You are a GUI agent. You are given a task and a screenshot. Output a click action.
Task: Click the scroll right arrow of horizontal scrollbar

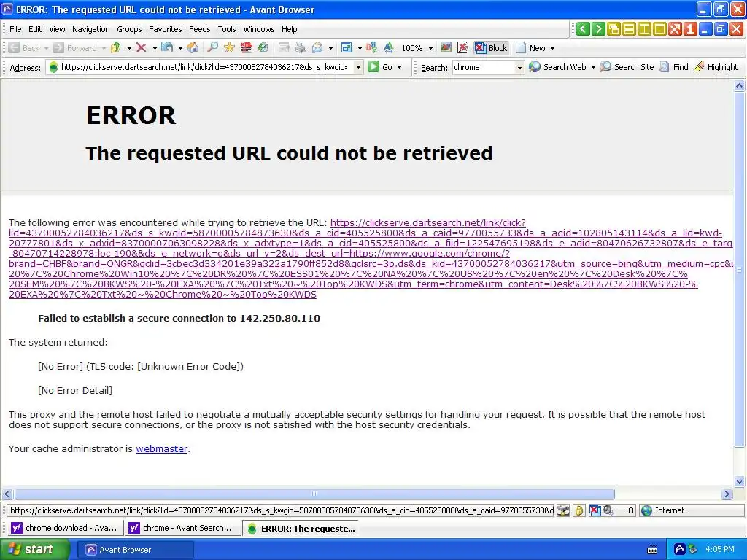pos(727,494)
